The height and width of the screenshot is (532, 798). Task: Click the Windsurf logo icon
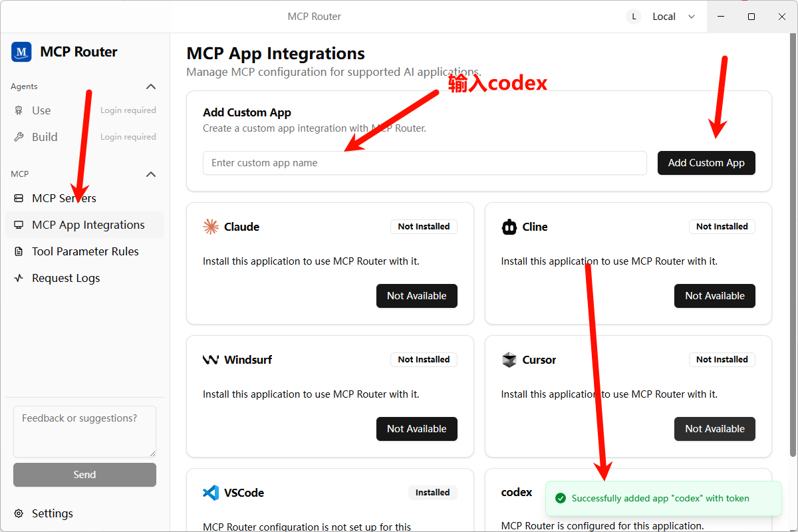click(x=211, y=360)
